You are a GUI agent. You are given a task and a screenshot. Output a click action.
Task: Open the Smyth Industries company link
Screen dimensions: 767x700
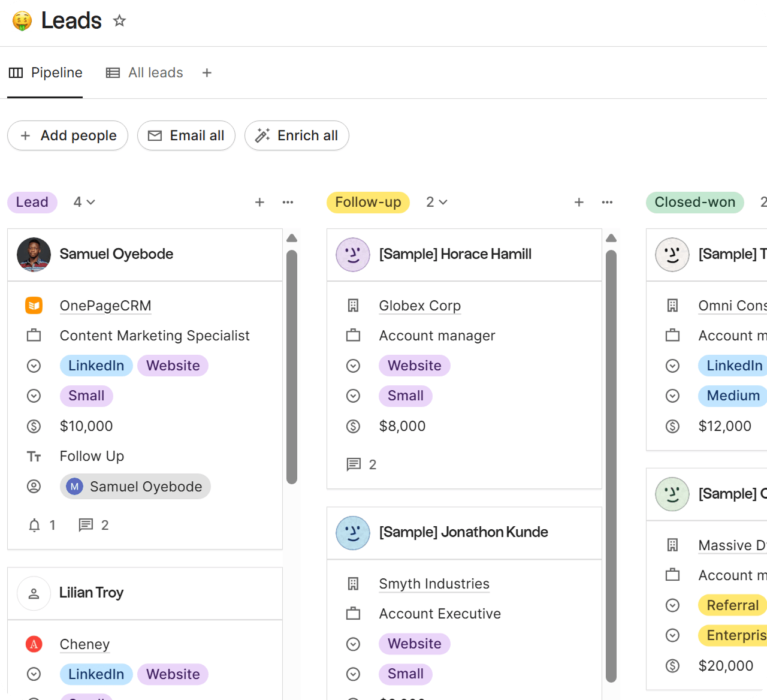[x=434, y=584]
